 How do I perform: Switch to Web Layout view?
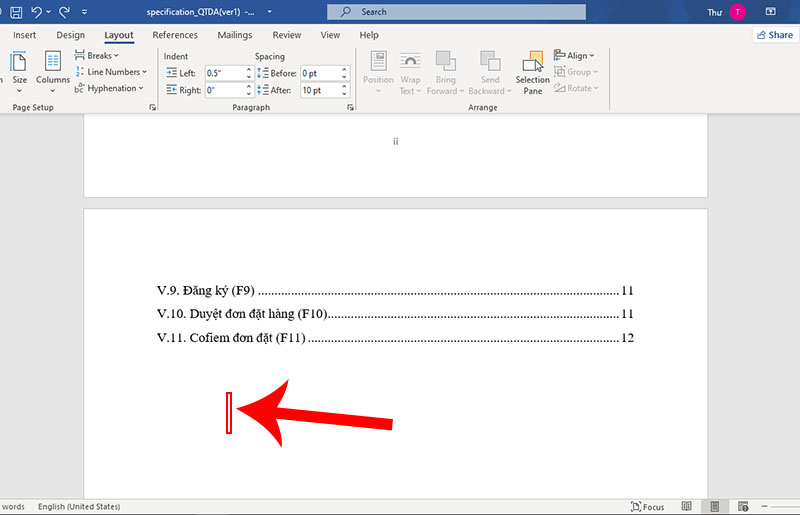(743, 506)
